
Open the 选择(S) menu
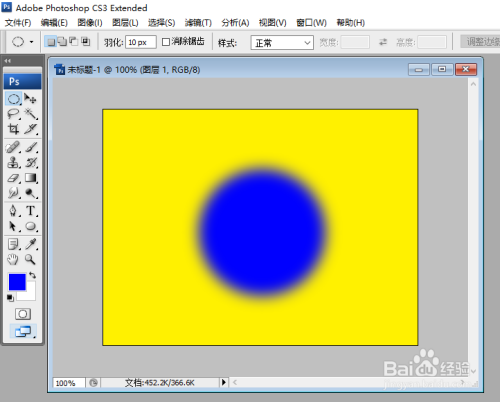[161, 23]
